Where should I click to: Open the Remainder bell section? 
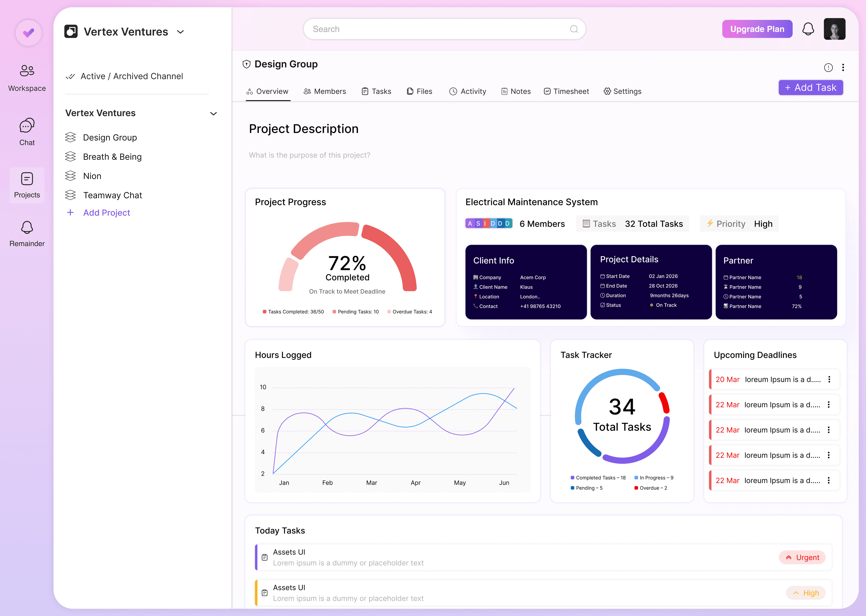coord(27,234)
